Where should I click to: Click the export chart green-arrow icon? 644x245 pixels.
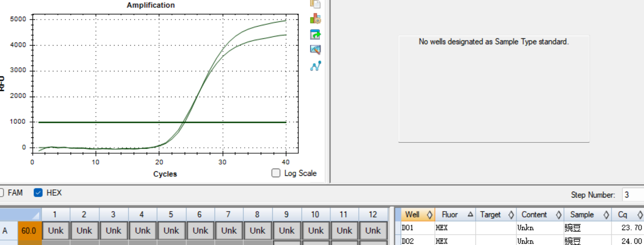(315, 35)
